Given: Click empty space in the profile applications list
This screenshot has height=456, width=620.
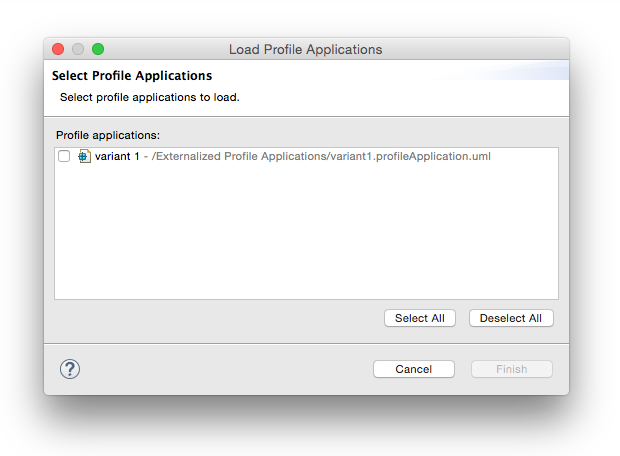Looking at the screenshot, I should [x=306, y=231].
